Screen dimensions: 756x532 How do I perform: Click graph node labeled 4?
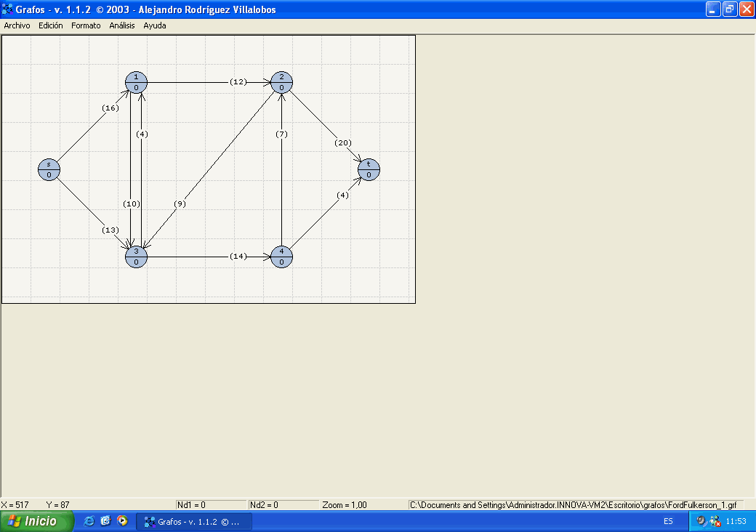281,257
